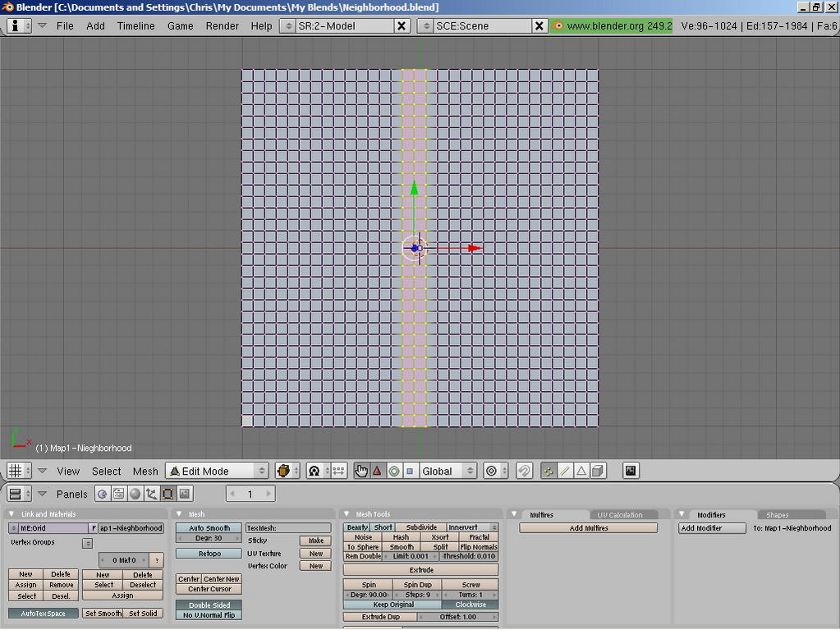Switch to the UV Calculation tab
This screenshot has width=840, height=630.
tap(619, 515)
